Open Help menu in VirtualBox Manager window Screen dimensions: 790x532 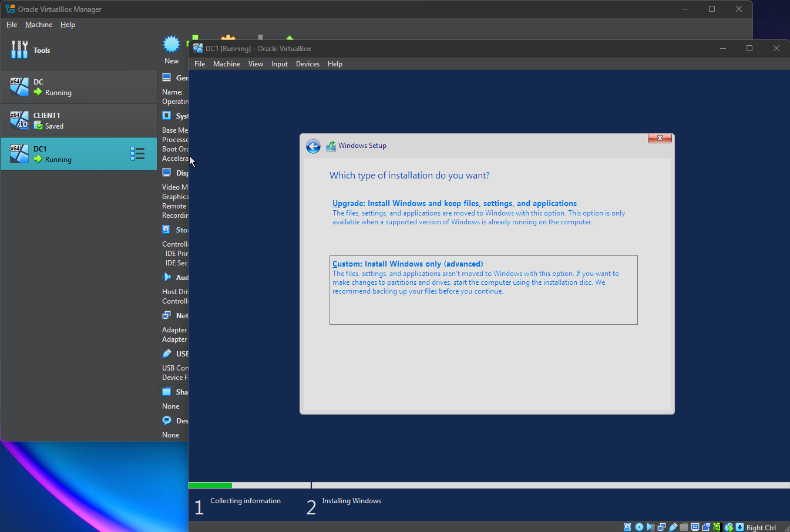68,25
